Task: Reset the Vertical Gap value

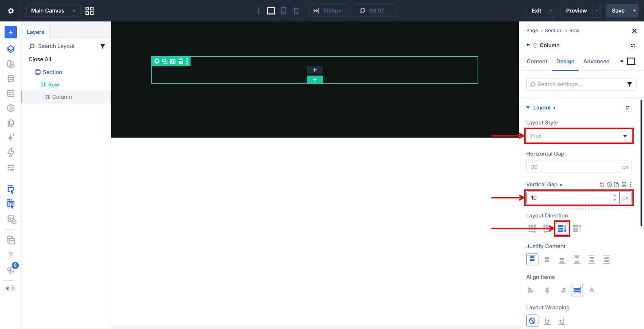Action: [602, 185]
